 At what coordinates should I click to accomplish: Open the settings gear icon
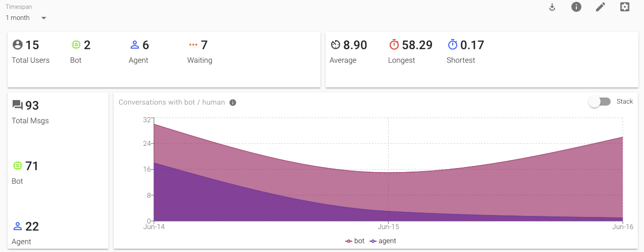point(625,7)
